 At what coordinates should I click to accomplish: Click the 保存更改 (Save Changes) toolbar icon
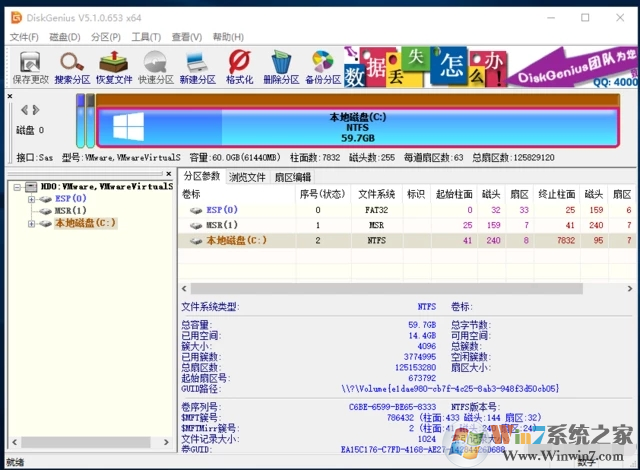(30, 65)
